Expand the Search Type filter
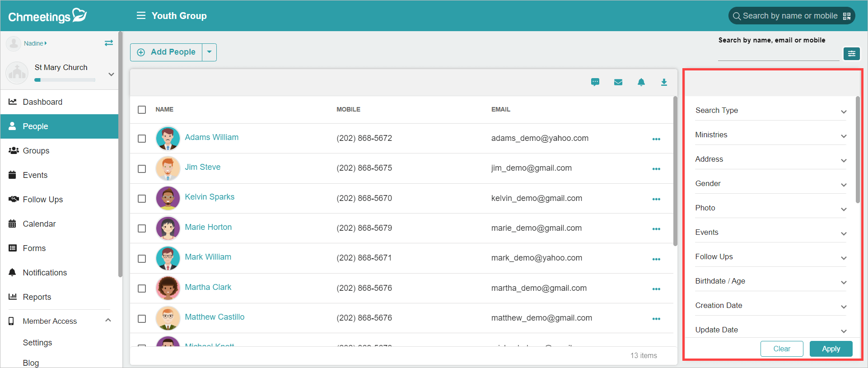 [770, 111]
